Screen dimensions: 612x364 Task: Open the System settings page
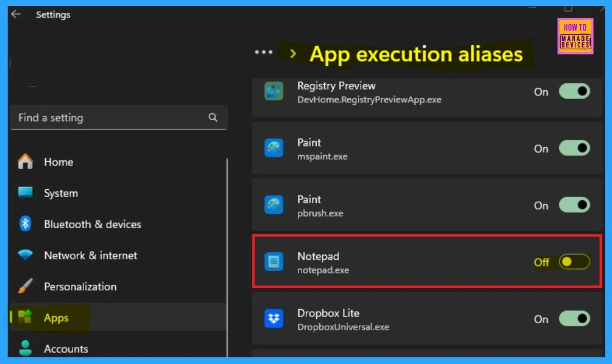click(x=117, y=193)
